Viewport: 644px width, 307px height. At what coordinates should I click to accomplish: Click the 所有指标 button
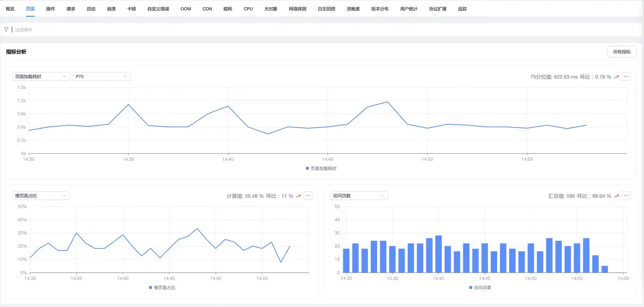[x=622, y=52]
